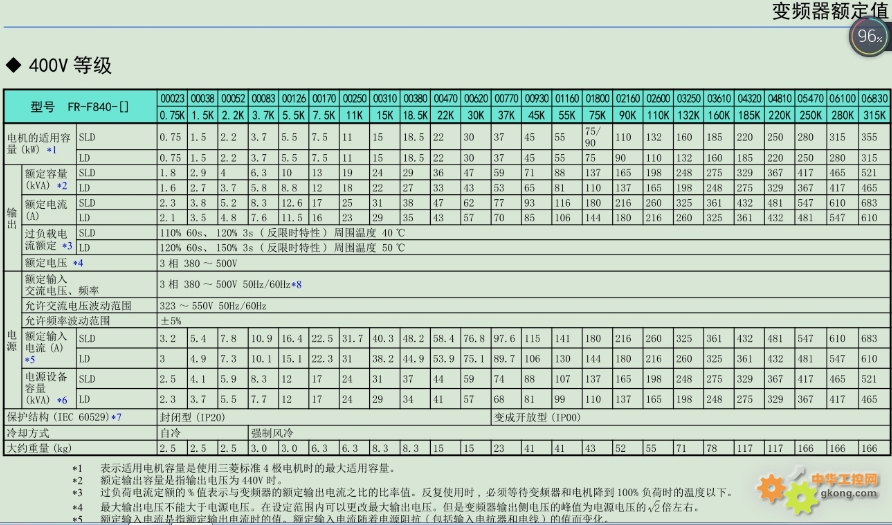Image resolution: width=892 pixels, height=525 pixels.
Task: Select model number 03250 in header
Action: click(x=688, y=98)
